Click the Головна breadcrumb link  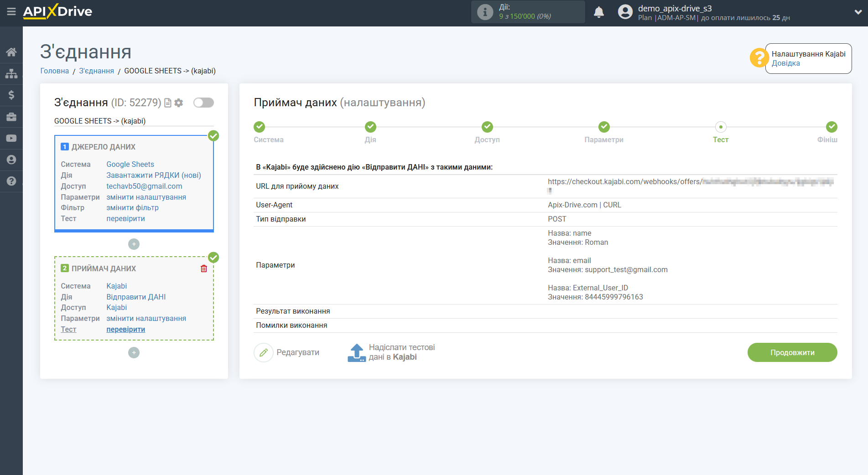(54, 71)
